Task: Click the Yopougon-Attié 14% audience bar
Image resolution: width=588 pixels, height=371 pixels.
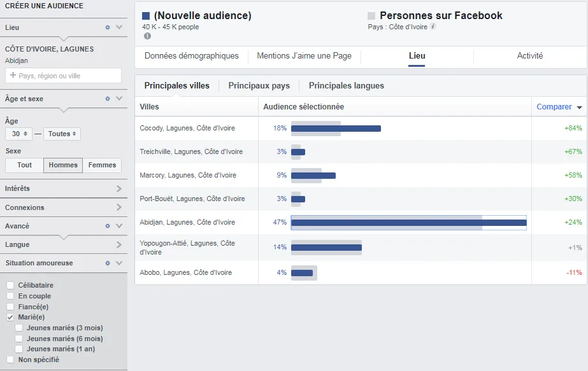Action: point(326,248)
